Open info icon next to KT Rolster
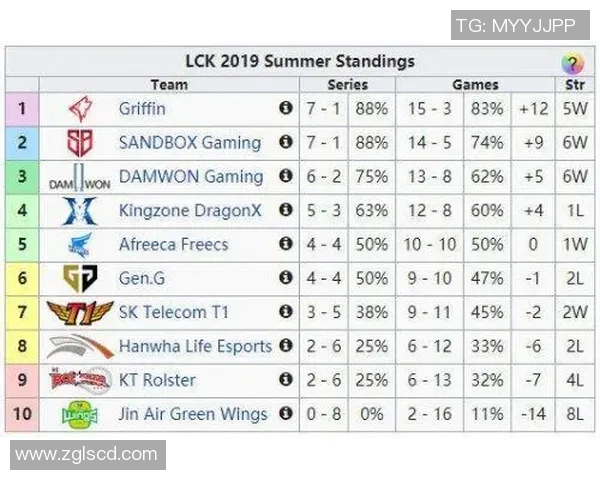Image resolution: width=600 pixels, height=480 pixels. click(286, 380)
